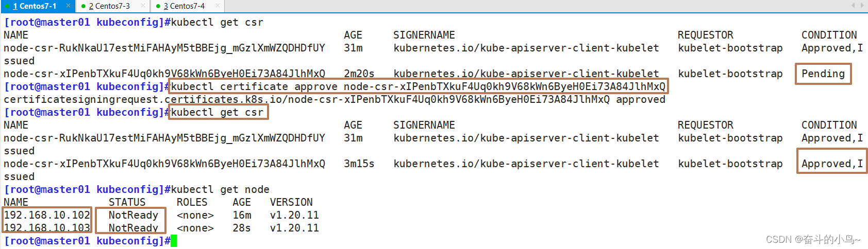Screen dimensions: 868x249
Task: Click the right tab-scroll arrow
Action: (x=862, y=6)
